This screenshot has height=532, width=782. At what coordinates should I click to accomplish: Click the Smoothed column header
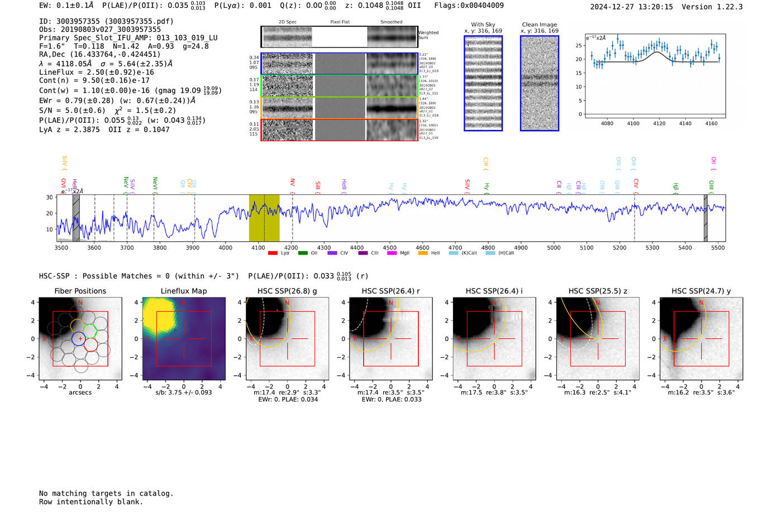(x=392, y=22)
